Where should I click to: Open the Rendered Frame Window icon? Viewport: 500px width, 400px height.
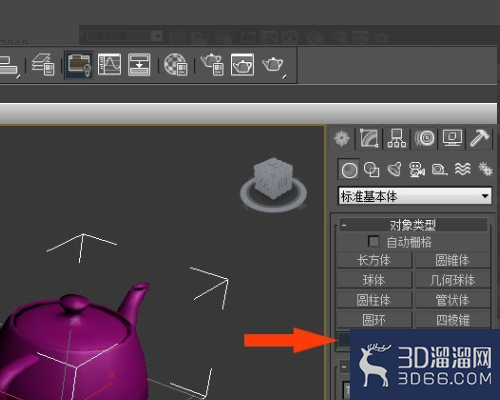tap(242, 65)
